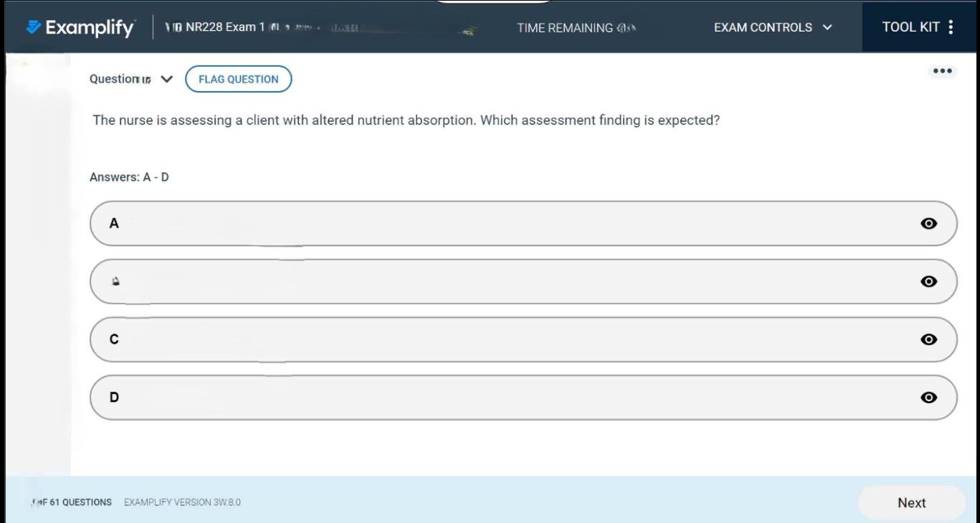Select answer option A

[x=502, y=224]
